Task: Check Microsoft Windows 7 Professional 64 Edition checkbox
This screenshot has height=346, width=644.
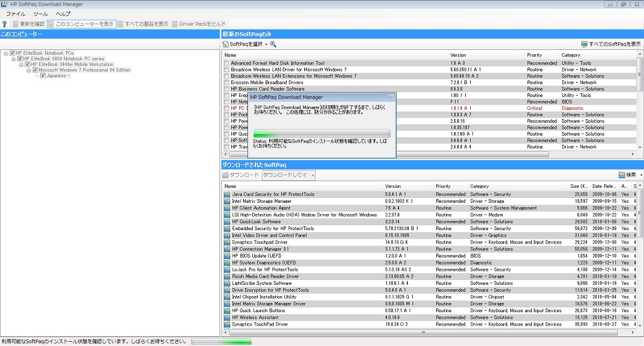Action: (x=35, y=70)
